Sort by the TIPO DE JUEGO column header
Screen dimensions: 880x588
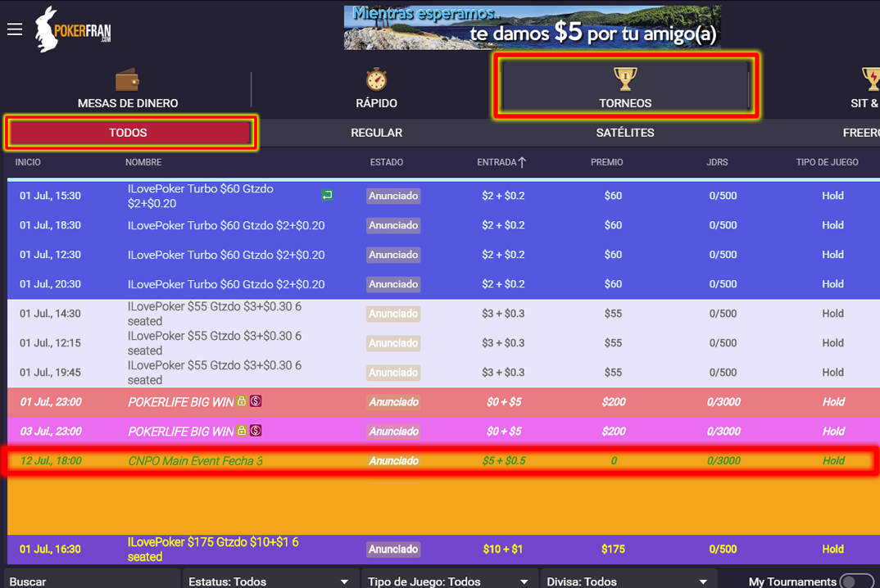[x=828, y=162]
